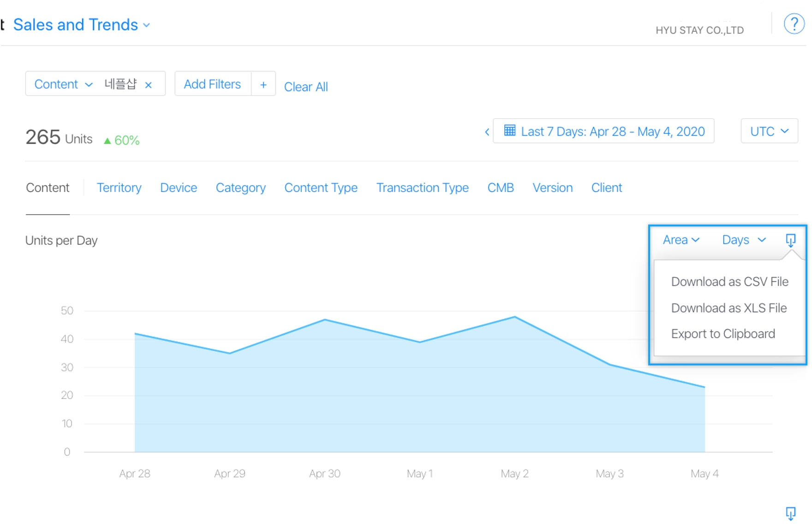The image size is (812, 524).
Task: Click the plus icon beside Add Filters
Action: (x=263, y=84)
